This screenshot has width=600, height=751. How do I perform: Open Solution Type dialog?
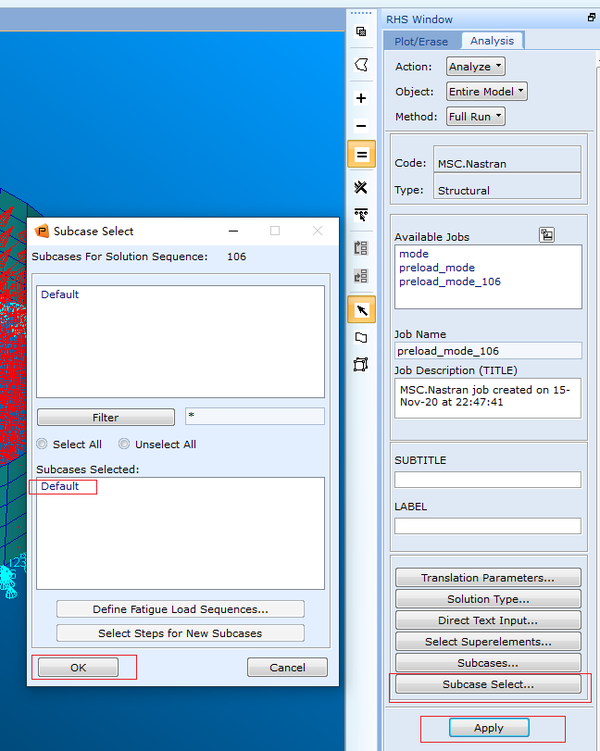click(488, 599)
